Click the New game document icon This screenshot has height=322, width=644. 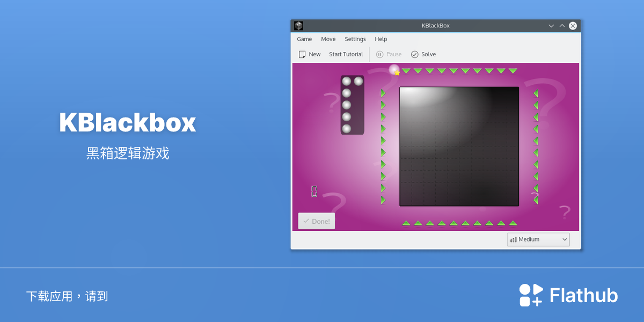click(302, 54)
